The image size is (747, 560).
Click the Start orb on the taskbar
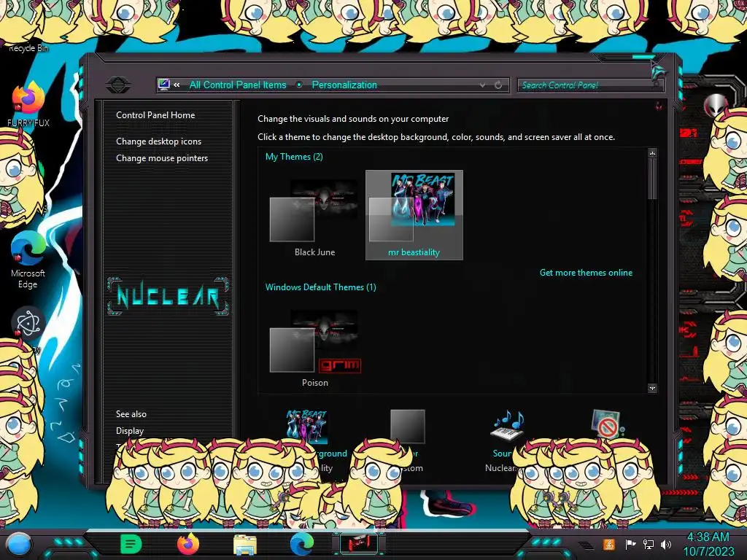point(18,544)
